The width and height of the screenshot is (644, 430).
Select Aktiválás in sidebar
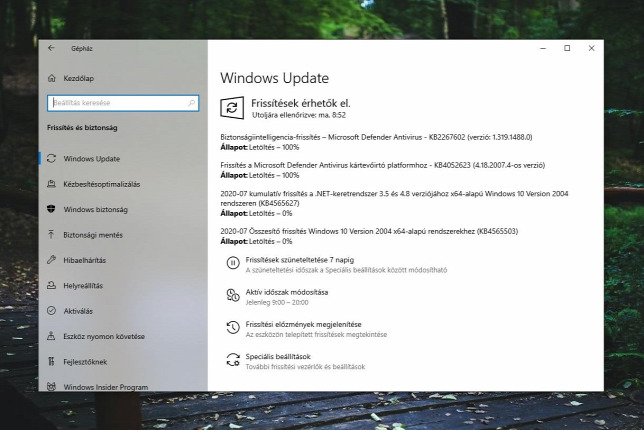(78, 311)
